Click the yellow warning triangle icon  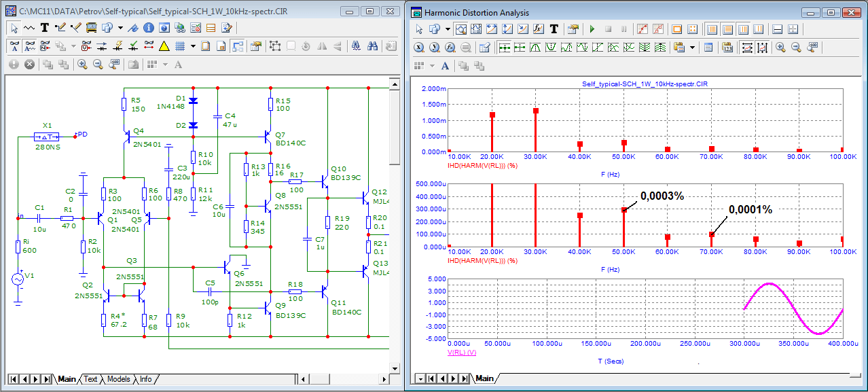coord(164,46)
